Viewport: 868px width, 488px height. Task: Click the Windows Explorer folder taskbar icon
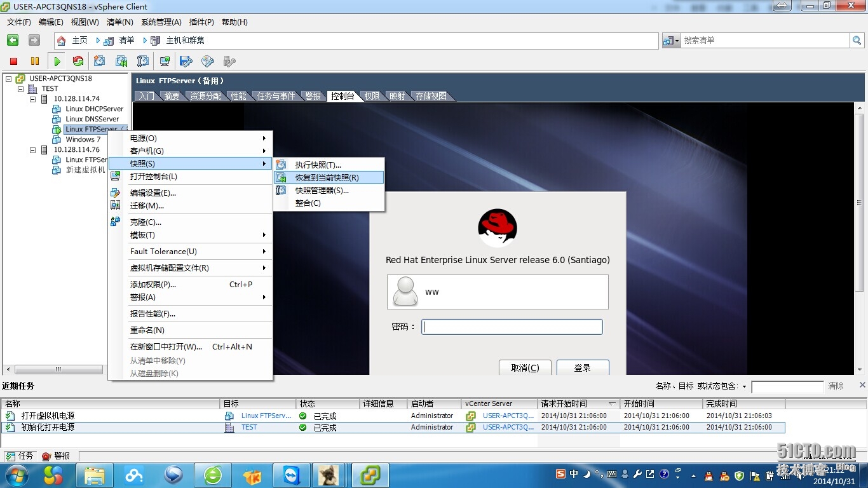95,475
